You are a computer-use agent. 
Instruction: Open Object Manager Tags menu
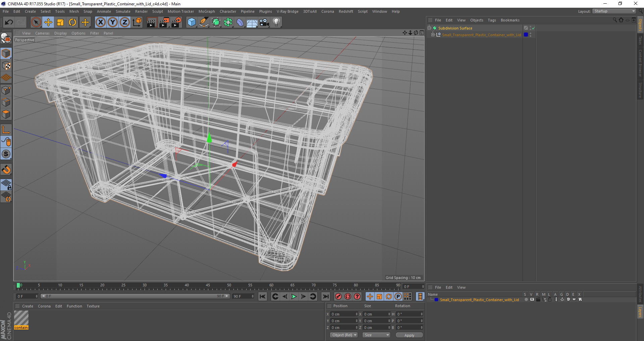coord(492,20)
